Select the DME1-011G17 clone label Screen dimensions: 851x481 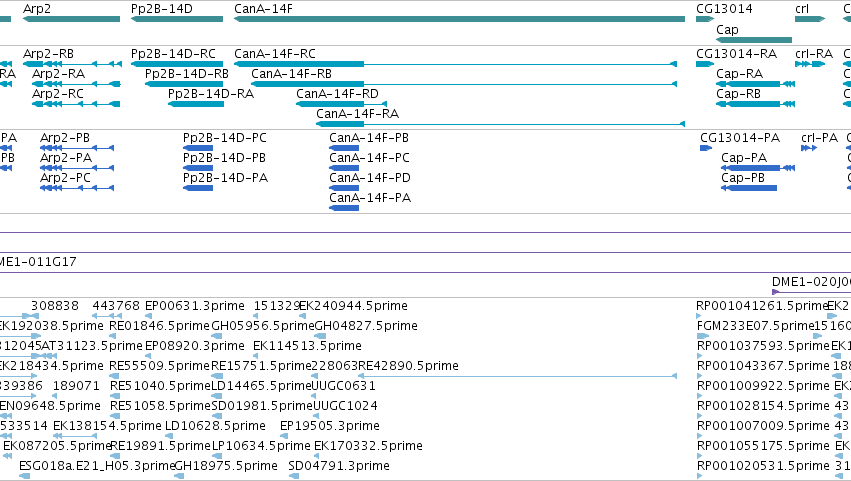coord(38,262)
